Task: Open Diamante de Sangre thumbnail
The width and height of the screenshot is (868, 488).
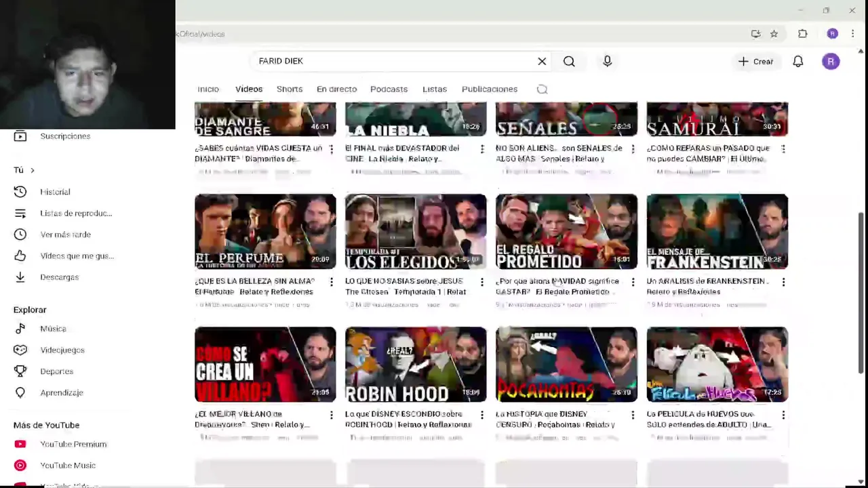Action: [x=265, y=119]
